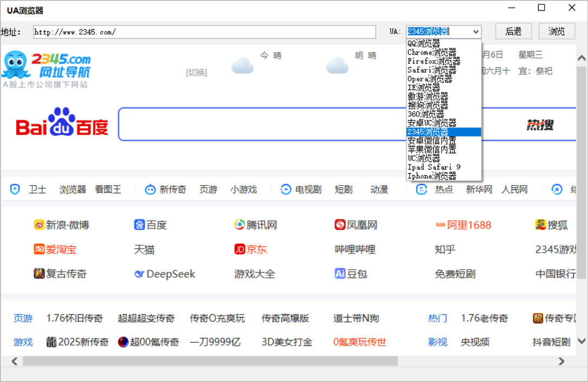Select Chrome浏览器 from the UA dropdown
Viewport: 588px width, 382px height.
[435, 53]
